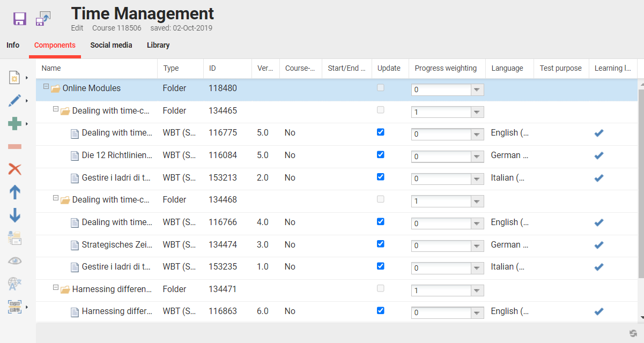Click the green plus icon to add a component
The image size is (644, 343).
pyautogui.click(x=15, y=124)
